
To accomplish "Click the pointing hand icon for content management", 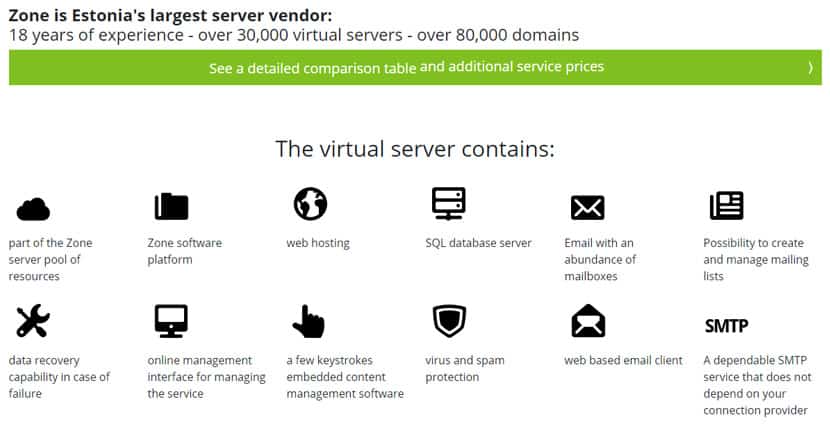I will pyautogui.click(x=309, y=321).
